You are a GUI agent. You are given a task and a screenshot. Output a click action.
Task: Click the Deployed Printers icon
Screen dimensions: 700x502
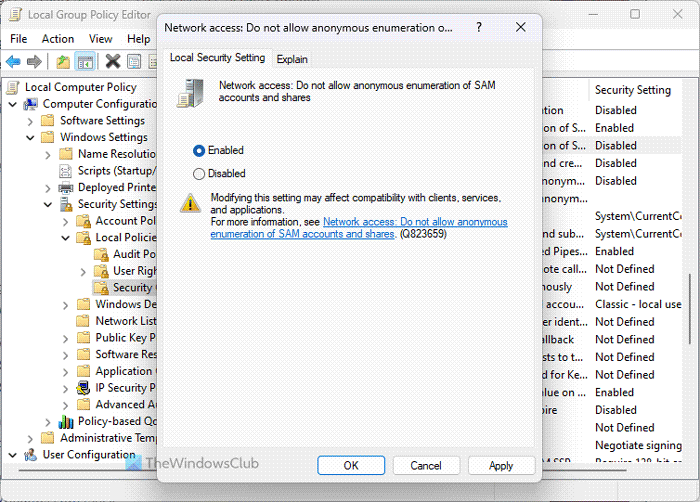coord(66,188)
